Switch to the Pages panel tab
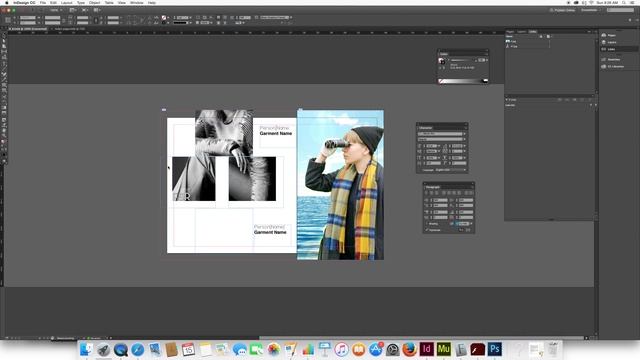The image size is (640, 360). pyautogui.click(x=510, y=31)
